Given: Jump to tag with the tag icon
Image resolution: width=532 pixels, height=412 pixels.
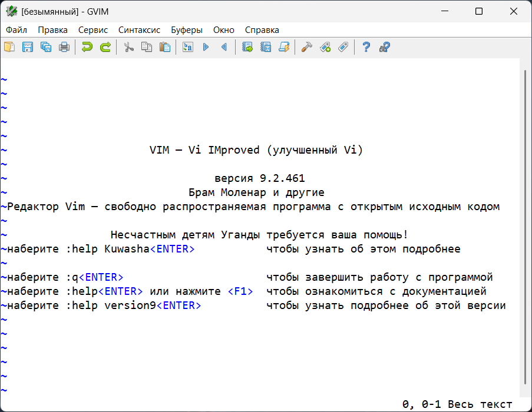Looking at the screenshot, I should (x=343, y=46).
